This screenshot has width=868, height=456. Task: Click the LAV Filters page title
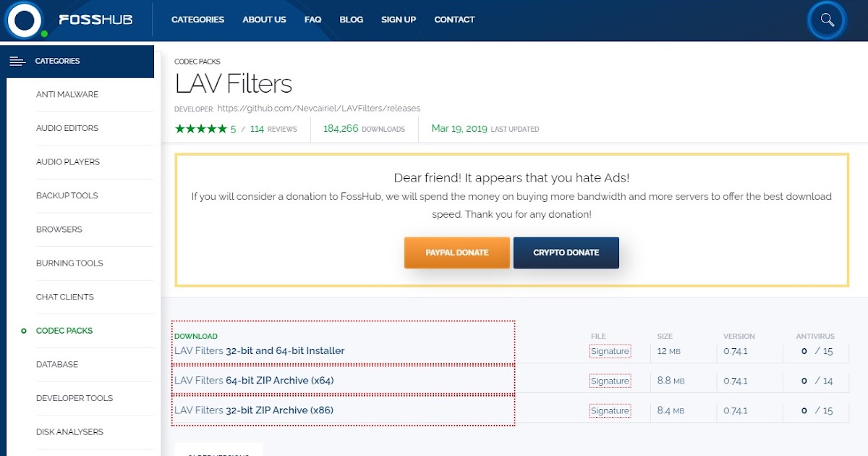pos(234,84)
